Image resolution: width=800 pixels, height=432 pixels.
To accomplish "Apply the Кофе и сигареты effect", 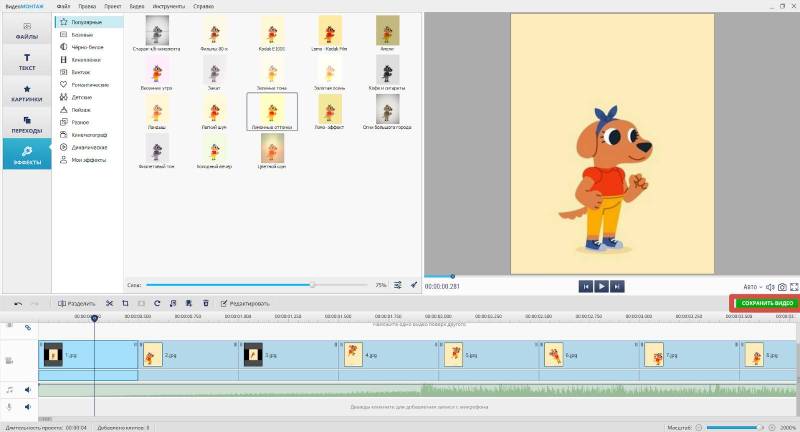I will [x=387, y=70].
